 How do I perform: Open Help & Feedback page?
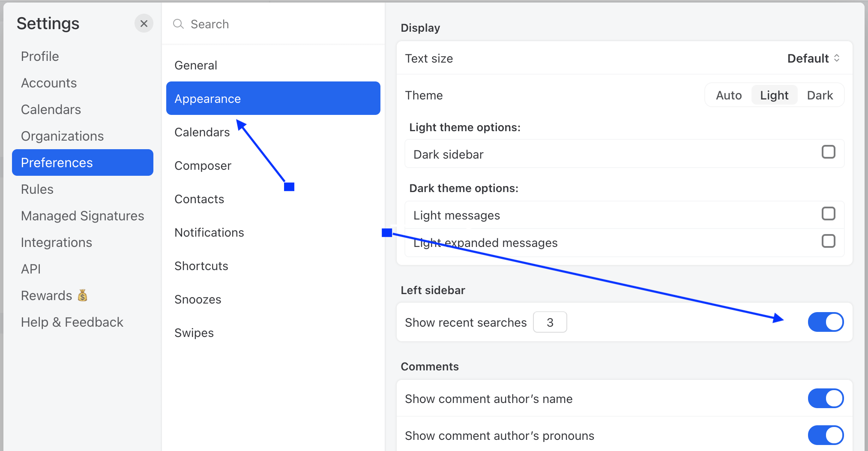coord(72,322)
